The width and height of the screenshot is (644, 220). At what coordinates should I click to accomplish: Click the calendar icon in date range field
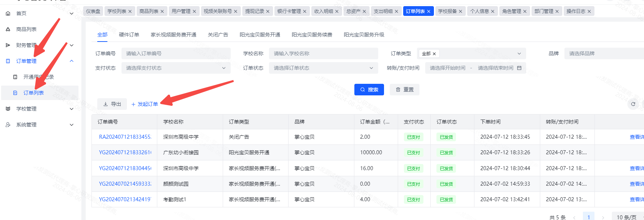[x=519, y=68]
